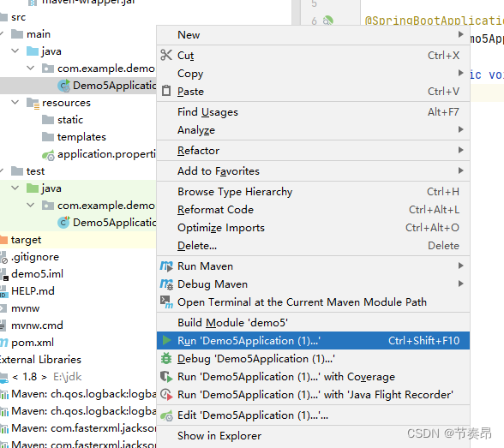The width and height of the screenshot is (504, 448).
Task: Collapse the main java folder
Action: click(15, 51)
